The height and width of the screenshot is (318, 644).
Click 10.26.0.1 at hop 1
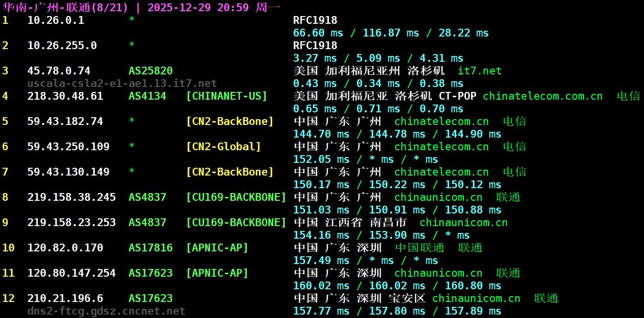coord(55,20)
